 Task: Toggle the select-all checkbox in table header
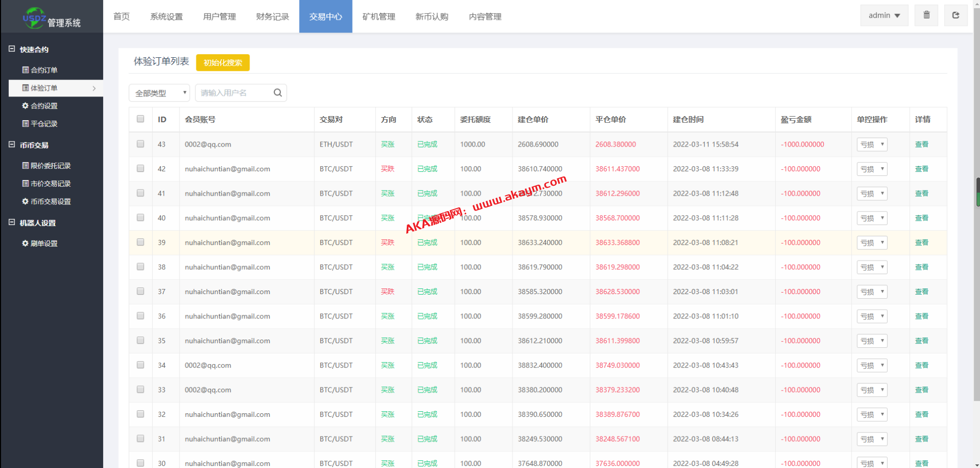[140, 119]
